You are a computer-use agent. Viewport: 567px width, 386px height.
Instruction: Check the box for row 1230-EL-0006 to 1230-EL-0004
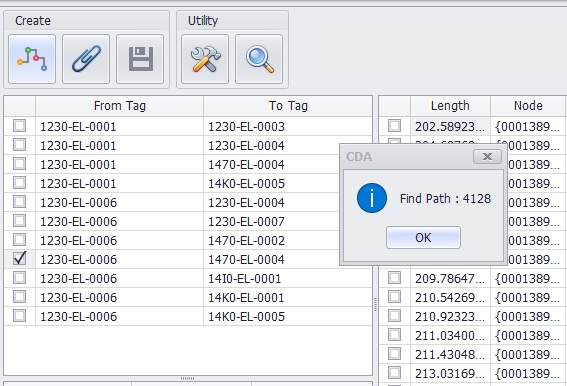(20, 202)
